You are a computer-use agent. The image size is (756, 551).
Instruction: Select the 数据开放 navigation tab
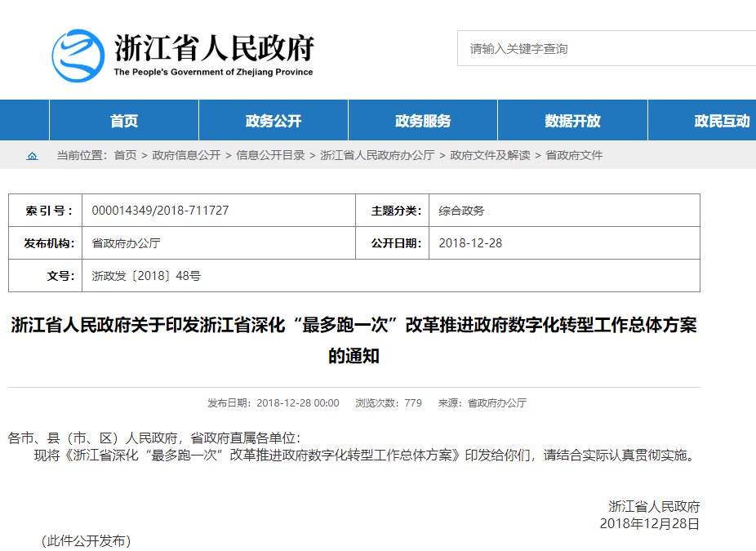[571, 119]
